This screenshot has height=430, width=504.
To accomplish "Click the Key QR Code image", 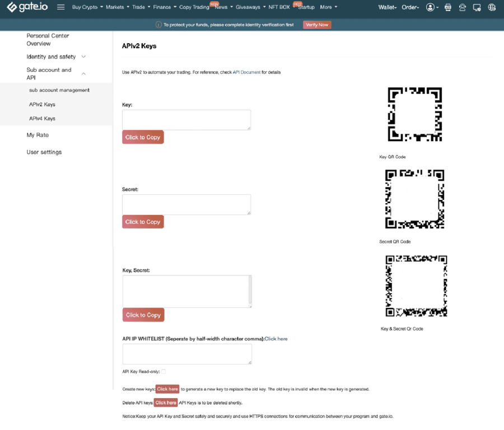I will [414, 114].
